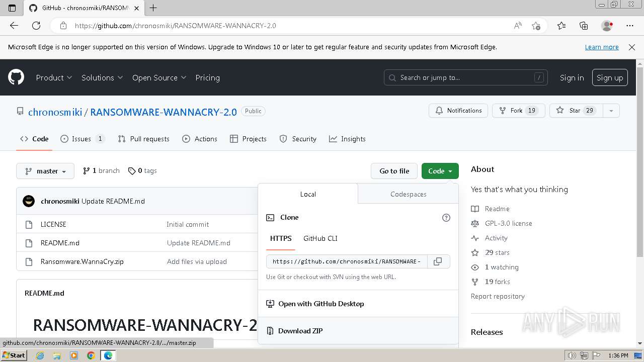The height and width of the screenshot is (362, 644).
Task: Open the Windows Start menu
Action: (x=14, y=355)
